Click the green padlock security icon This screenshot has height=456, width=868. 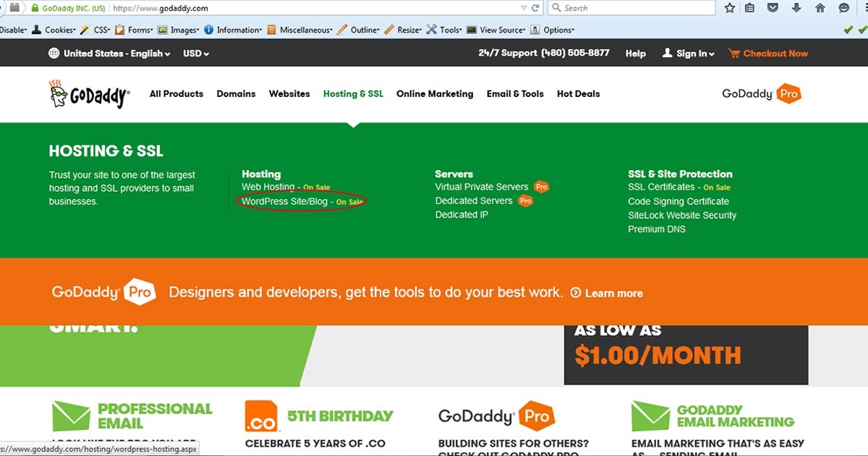pos(34,8)
